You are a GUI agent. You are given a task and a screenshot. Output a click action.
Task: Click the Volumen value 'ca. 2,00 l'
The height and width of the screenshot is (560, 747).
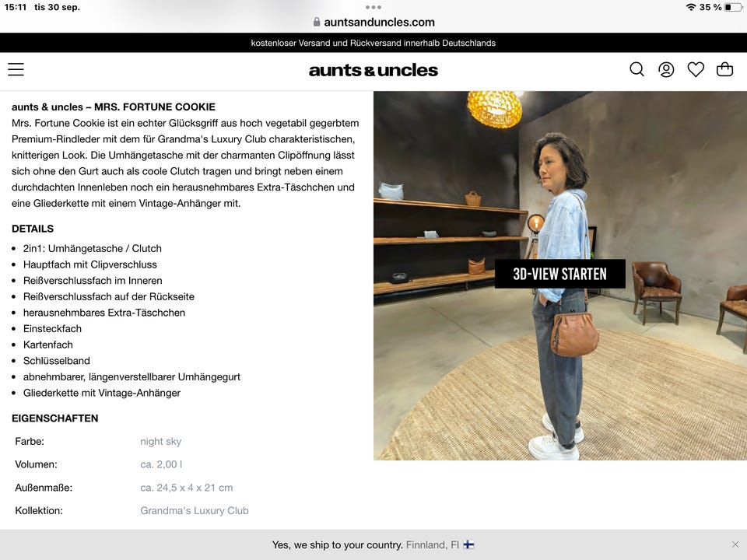[161, 464]
